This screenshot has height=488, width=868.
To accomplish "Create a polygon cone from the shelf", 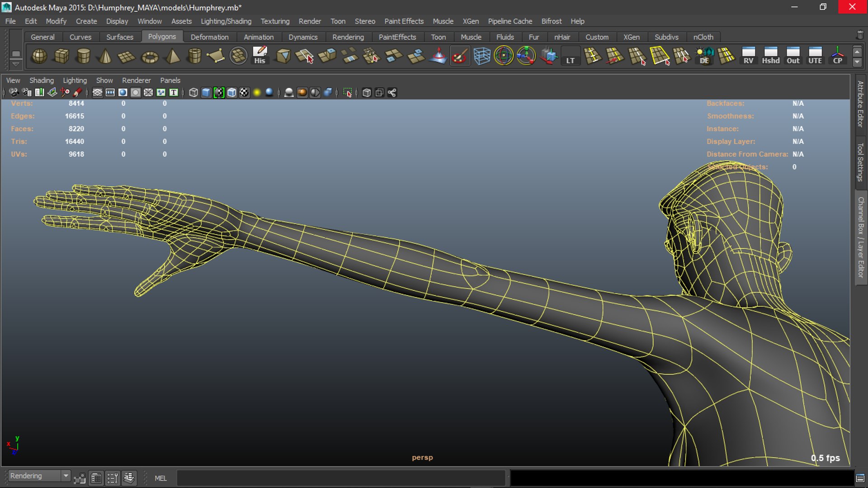I will (105, 56).
